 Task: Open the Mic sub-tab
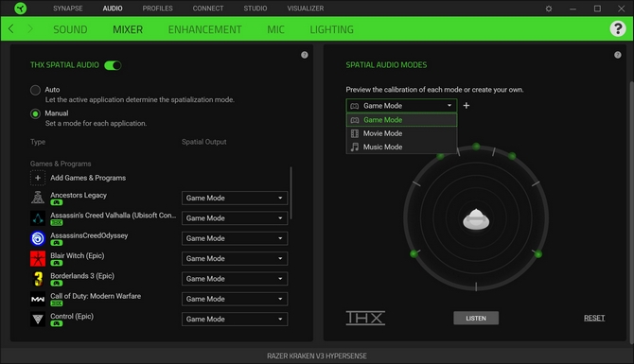(x=275, y=29)
